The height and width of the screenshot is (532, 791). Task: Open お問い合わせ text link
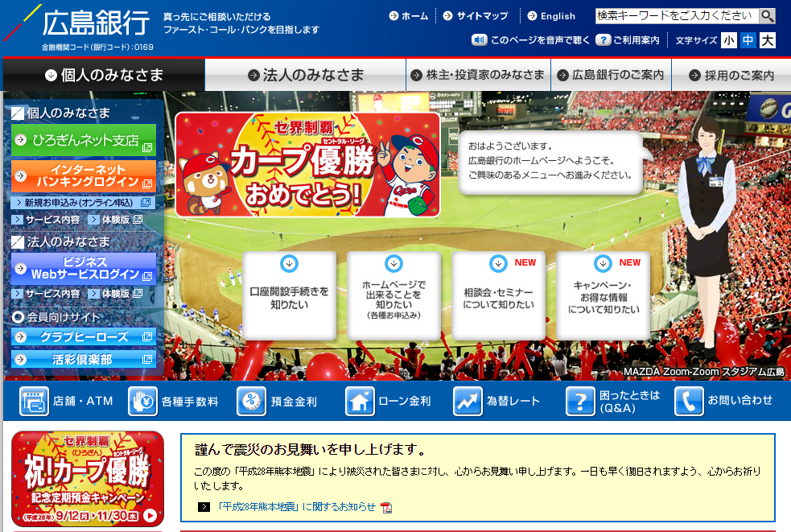pos(740,400)
